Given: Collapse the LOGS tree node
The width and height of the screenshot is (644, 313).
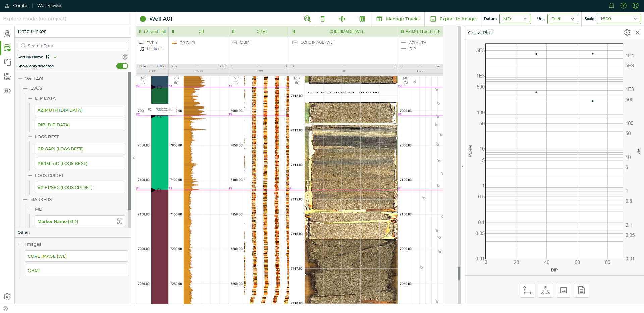Looking at the screenshot, I should (25, 88).
